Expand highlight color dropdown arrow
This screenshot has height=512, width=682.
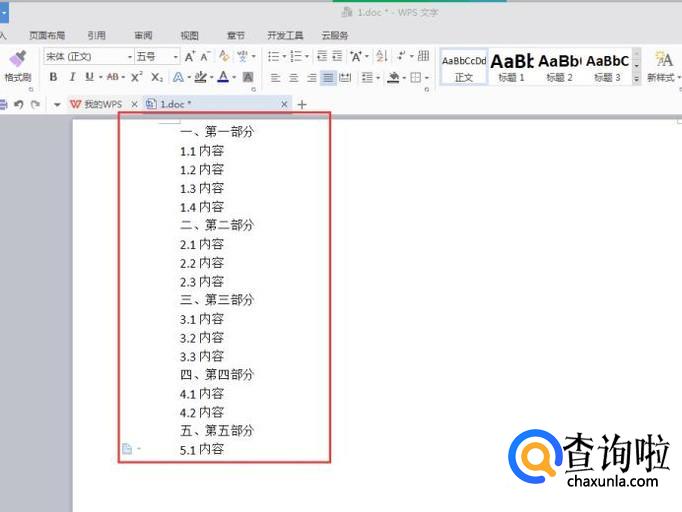point(211,77)
